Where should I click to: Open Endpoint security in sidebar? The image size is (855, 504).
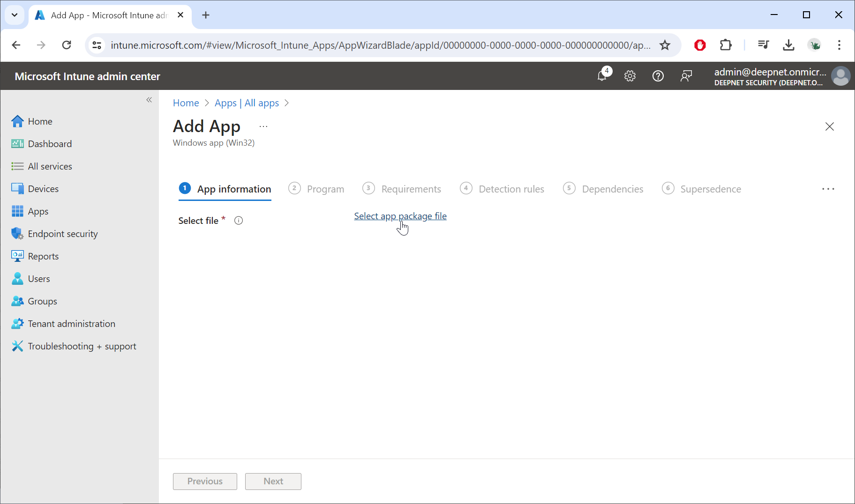click(x=62, y=234)
